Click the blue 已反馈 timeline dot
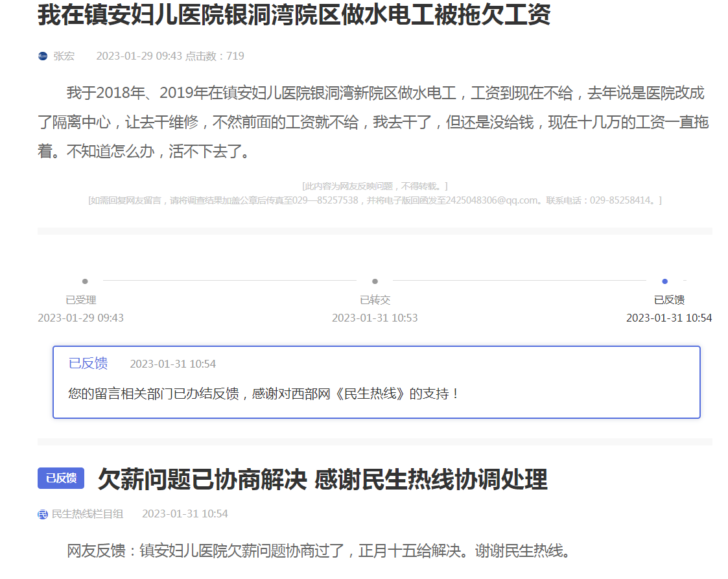 point(664,281)
